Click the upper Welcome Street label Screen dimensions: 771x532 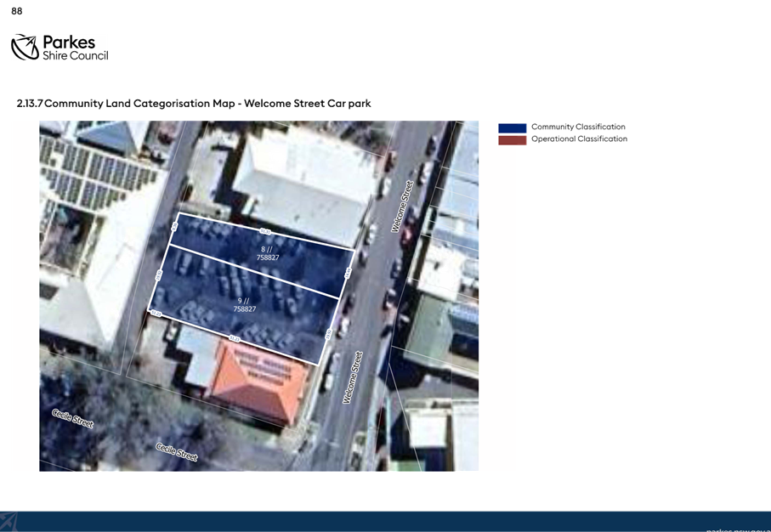pos(402,207)
